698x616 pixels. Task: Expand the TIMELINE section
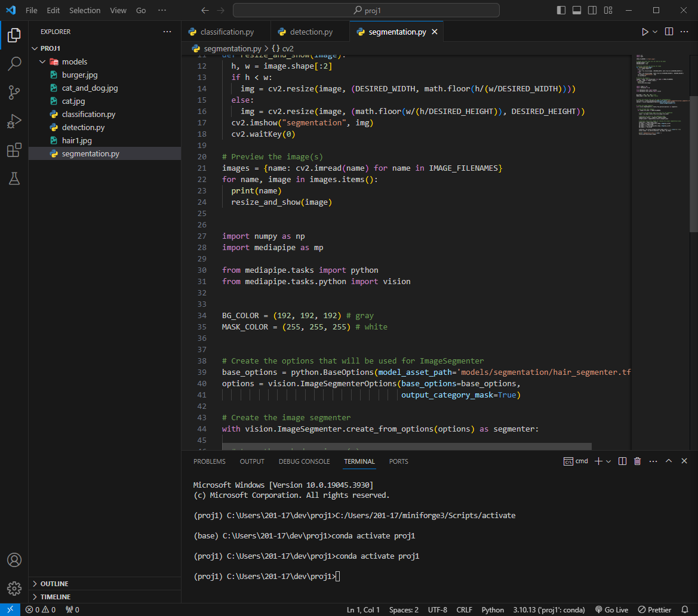click(35, 597)
